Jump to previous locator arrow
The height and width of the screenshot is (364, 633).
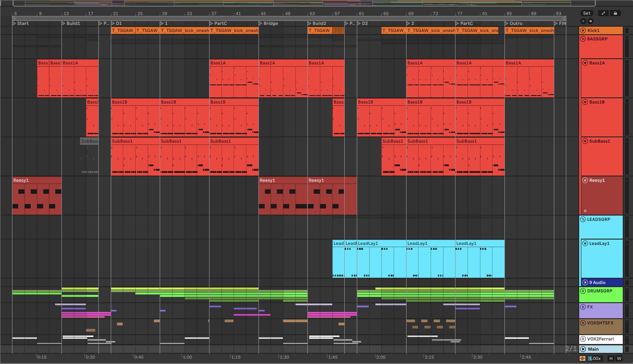[583, 21]
